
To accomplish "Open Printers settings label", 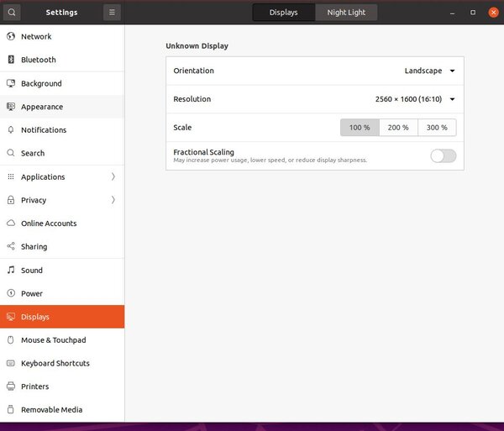I will [x=35, y=386].
